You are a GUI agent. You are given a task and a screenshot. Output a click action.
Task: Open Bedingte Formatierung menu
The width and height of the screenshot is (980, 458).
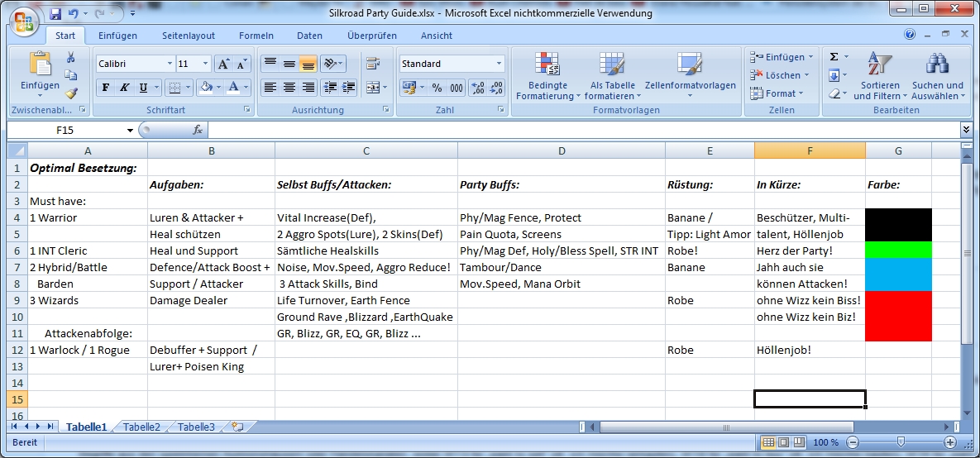coord(547,76)
